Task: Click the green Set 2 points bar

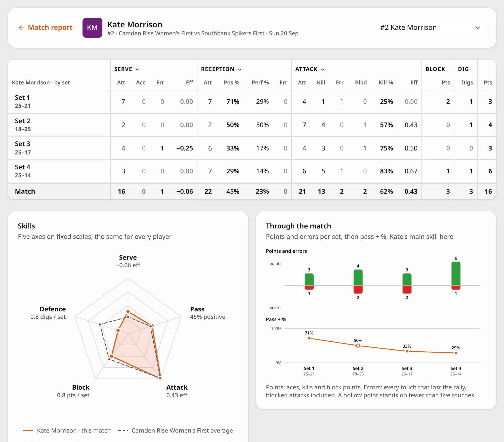Action: [358, 278]
